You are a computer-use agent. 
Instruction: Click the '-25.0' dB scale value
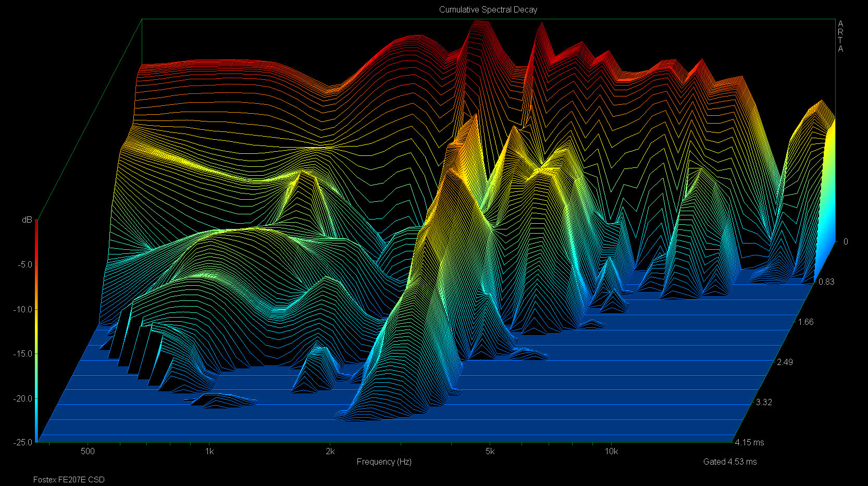22,442
